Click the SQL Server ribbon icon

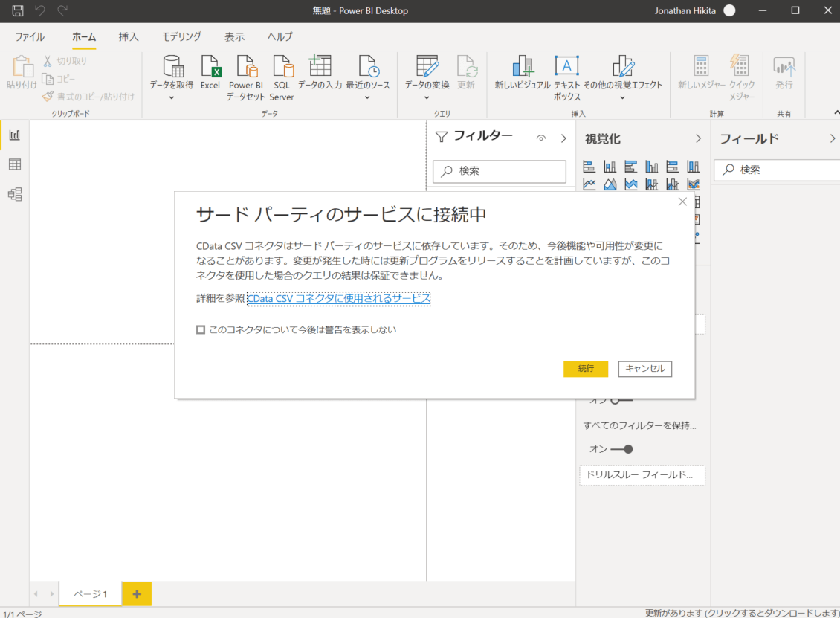(282, 78)
